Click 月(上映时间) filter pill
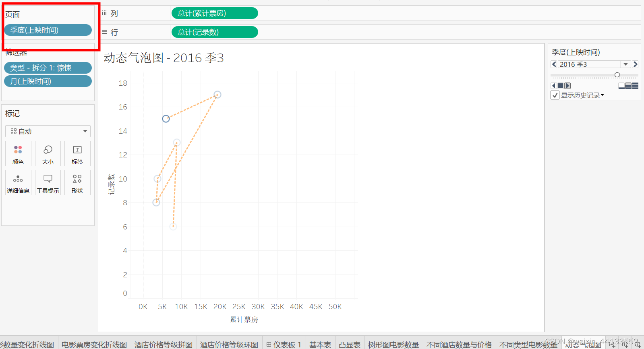Viewport: 644px width, 349px height. point(48,81)
